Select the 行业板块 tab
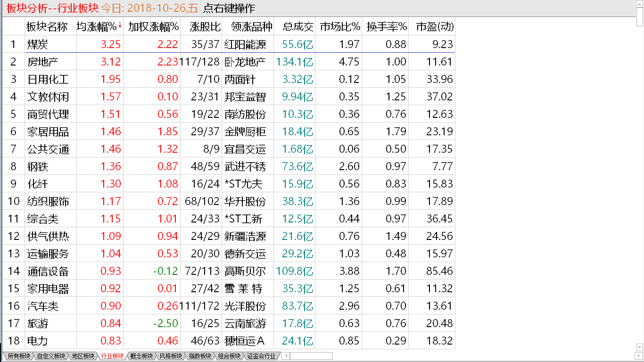644x362 pixels. click(x=112, y=356)
